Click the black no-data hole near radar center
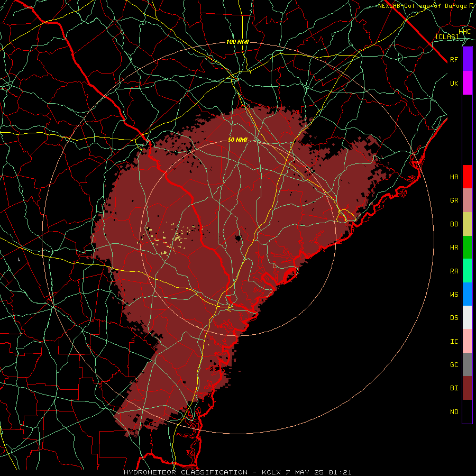Screen dimensions: 476x476 (x=239, y=239)
